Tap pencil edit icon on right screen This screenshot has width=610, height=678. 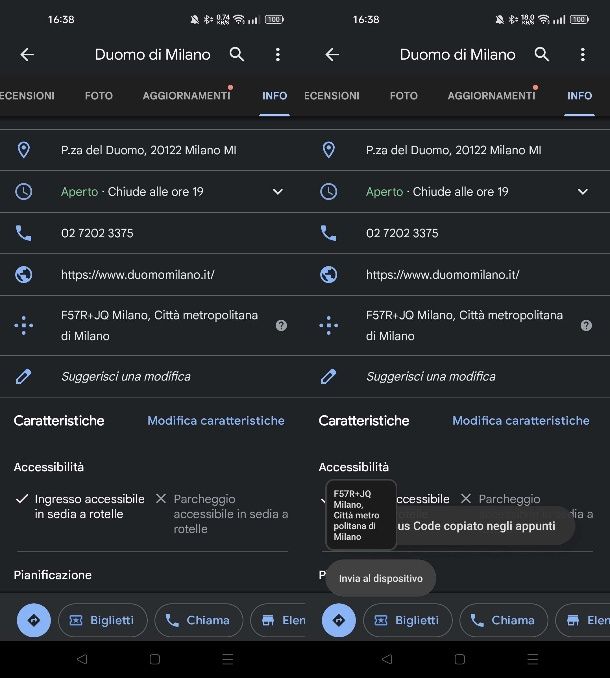(329, 377)
